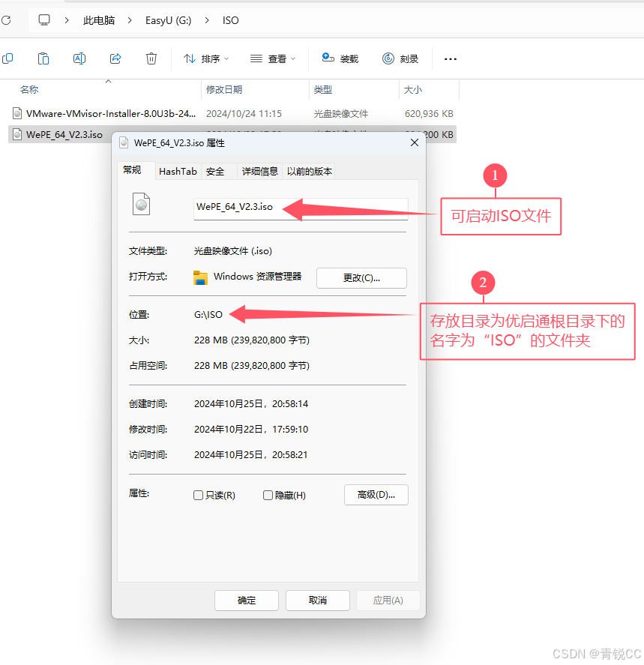The image size is (644, 665).
Task: Sort by the 类型 column header
Action: point(322,89)
